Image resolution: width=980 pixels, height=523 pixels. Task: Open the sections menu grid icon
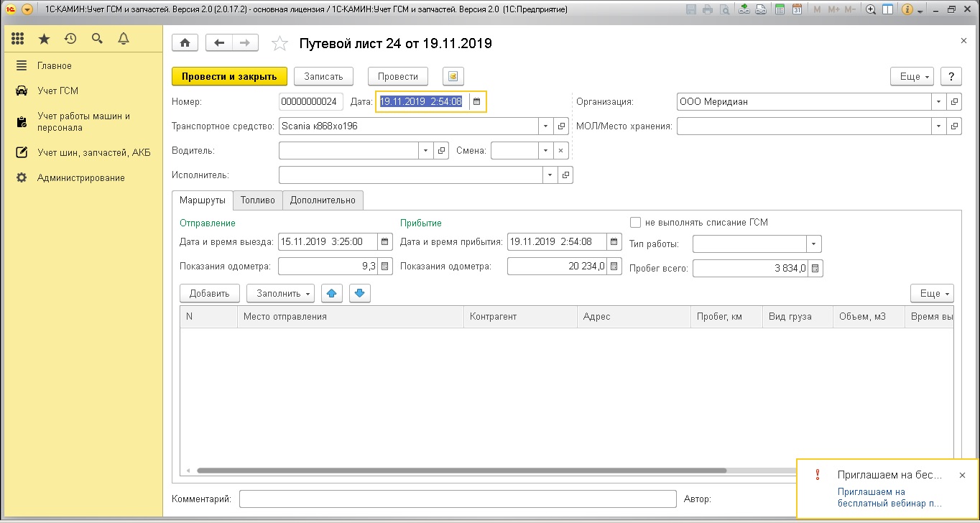pos(18,39)
